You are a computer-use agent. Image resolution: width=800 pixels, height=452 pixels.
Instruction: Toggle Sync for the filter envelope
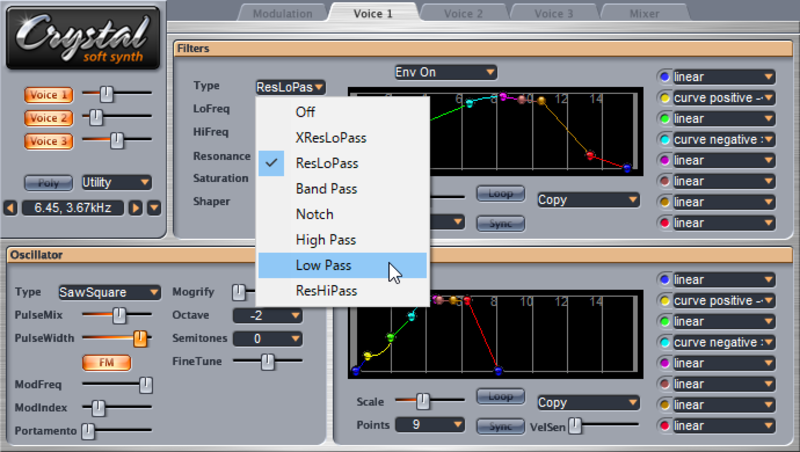coord(501,223)
